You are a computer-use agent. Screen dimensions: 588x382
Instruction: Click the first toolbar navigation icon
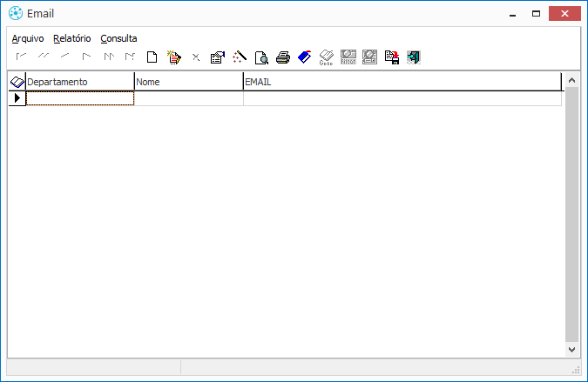point(21,57)
